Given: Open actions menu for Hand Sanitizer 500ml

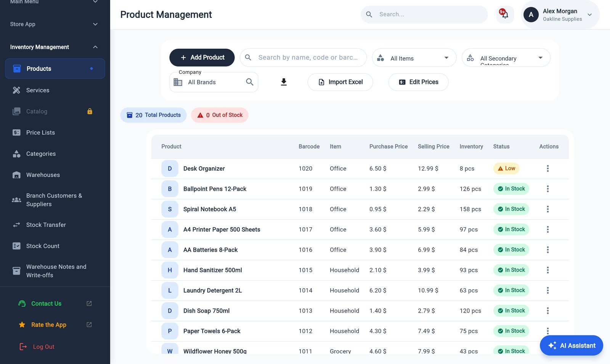Looking at the screenshot, I should (x=548, y=270).
